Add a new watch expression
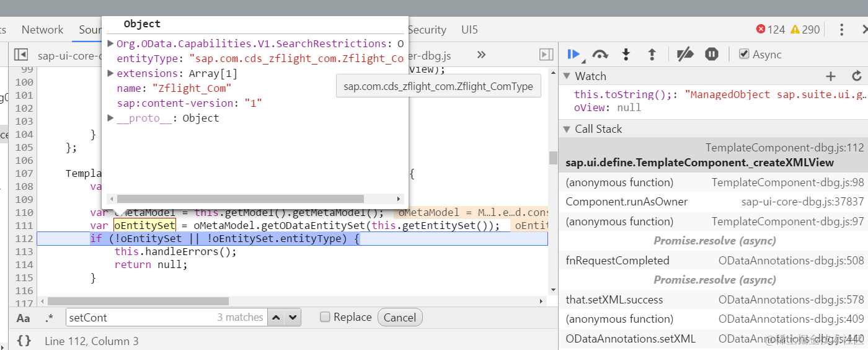This screenshot has width=868, height=350. pos(831,76)
